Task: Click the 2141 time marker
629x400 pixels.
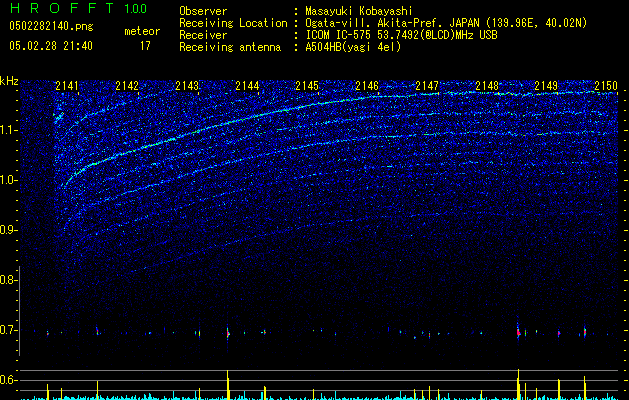Action: tap(67, 86)
